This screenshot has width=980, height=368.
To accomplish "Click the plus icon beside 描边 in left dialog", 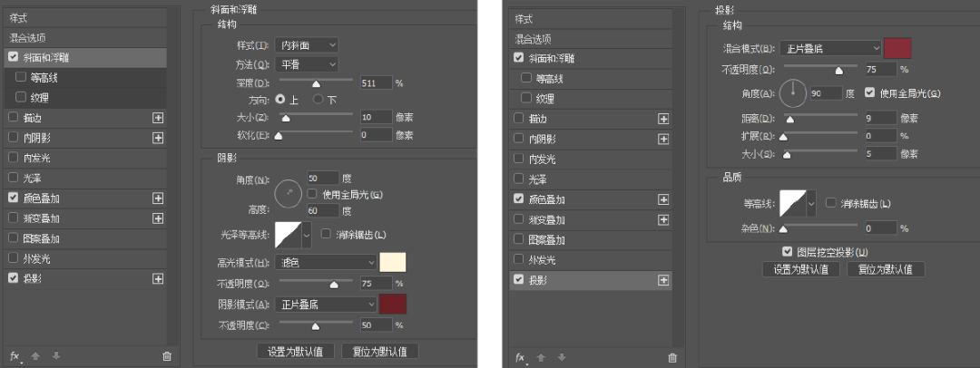I will (158, 118).
